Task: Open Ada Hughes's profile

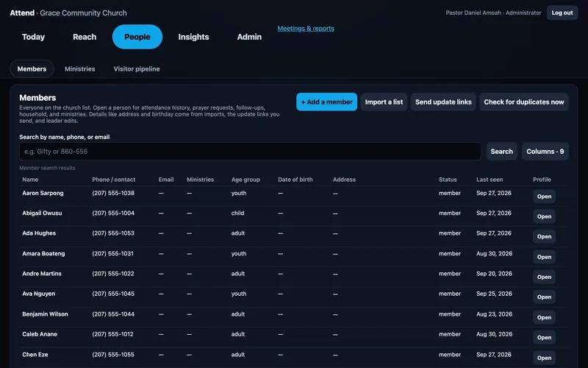Action: coord(544,236)
